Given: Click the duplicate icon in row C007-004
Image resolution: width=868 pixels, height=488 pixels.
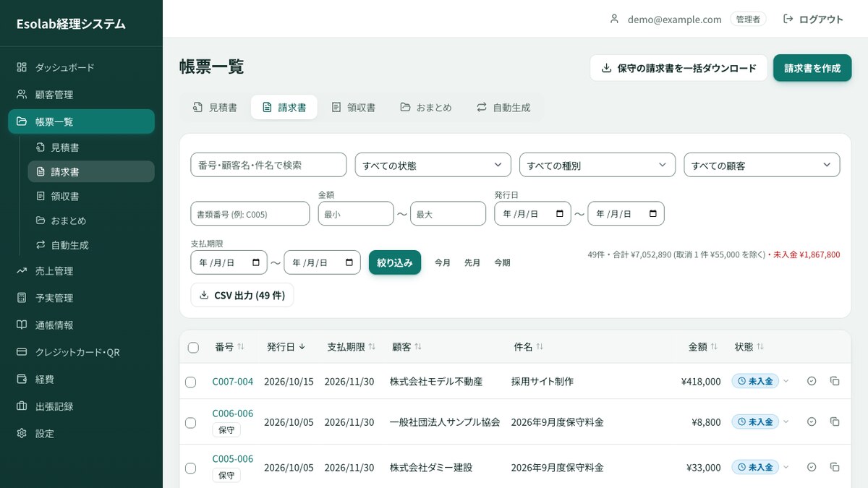Looking at the screenshot, I should (835, 381).
